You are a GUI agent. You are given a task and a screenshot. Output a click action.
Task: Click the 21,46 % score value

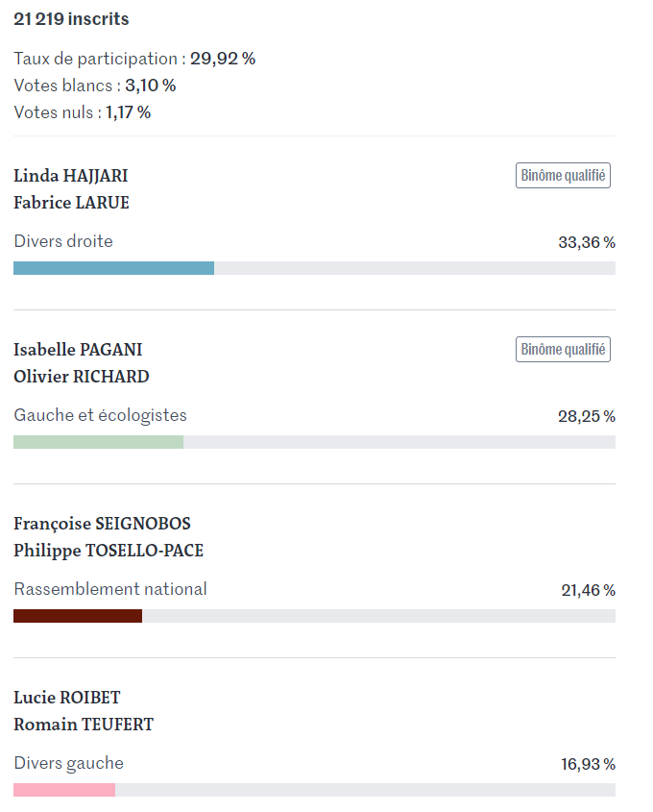[589, 590]
